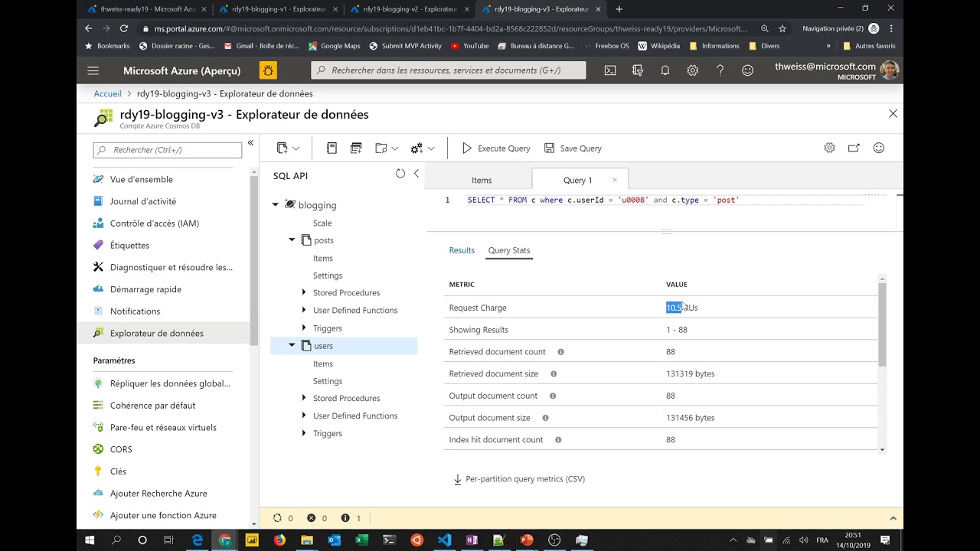Open Excel from the Windows taskbar
Image resolution: width=980 pixels, height=551 pixels.
tap(361, 540)
